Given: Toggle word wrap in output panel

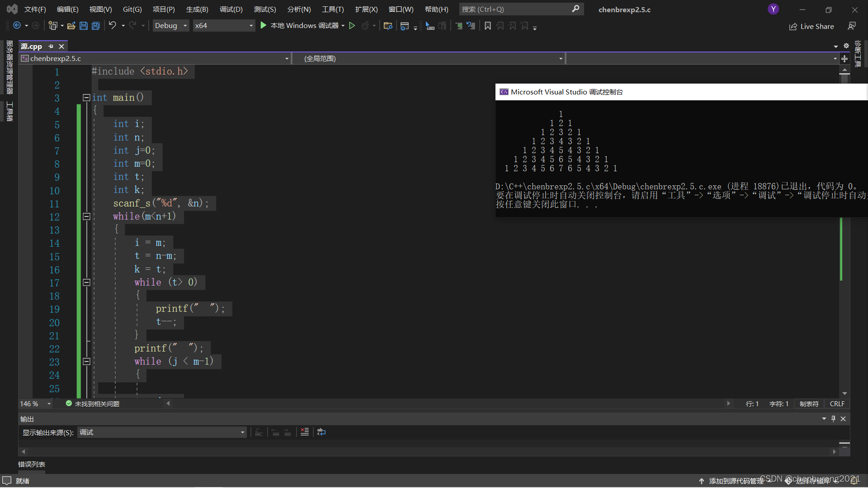Looking at the screenshot, I should [x=321, y=432].
